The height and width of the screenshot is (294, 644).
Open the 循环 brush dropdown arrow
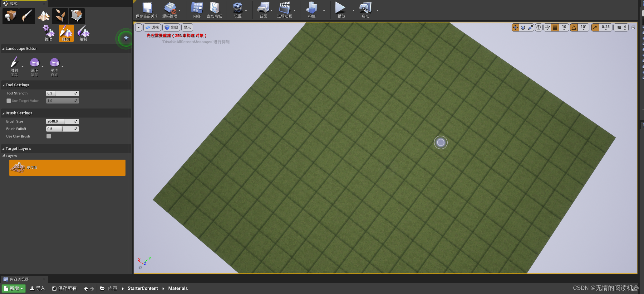point(42,66)
